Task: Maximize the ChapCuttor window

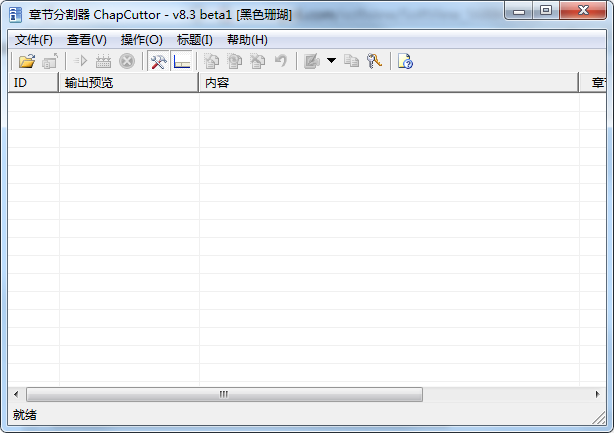Action: 546,11
